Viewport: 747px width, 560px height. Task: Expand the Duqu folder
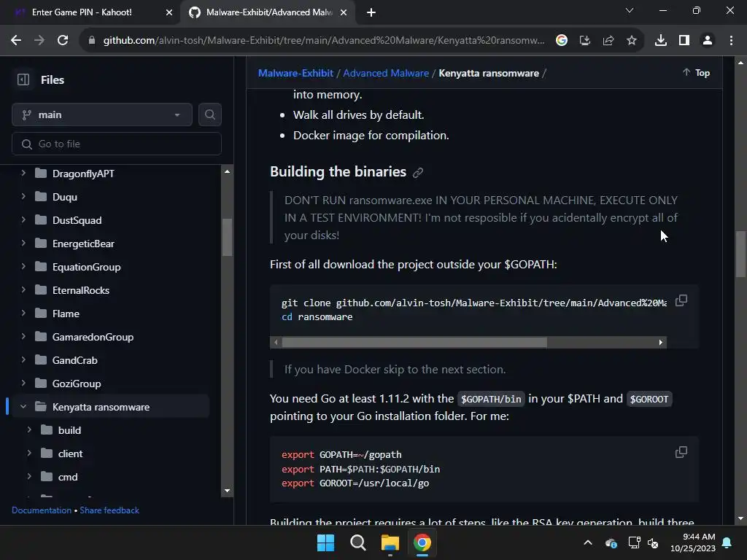click(23, 197)
